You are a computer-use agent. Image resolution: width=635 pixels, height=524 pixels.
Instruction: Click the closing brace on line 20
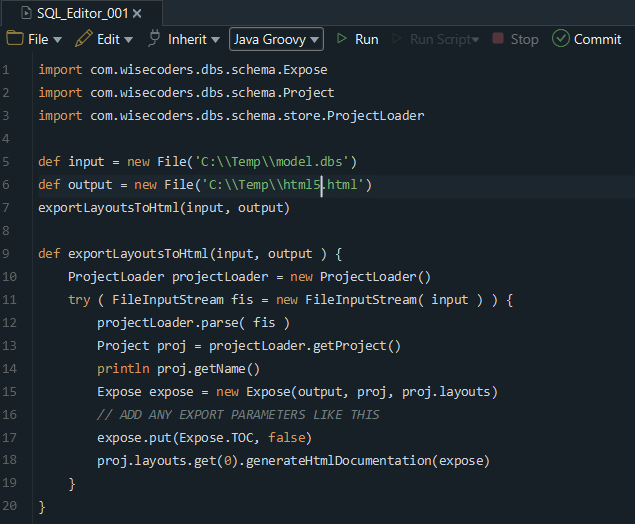tap(42, 507)
